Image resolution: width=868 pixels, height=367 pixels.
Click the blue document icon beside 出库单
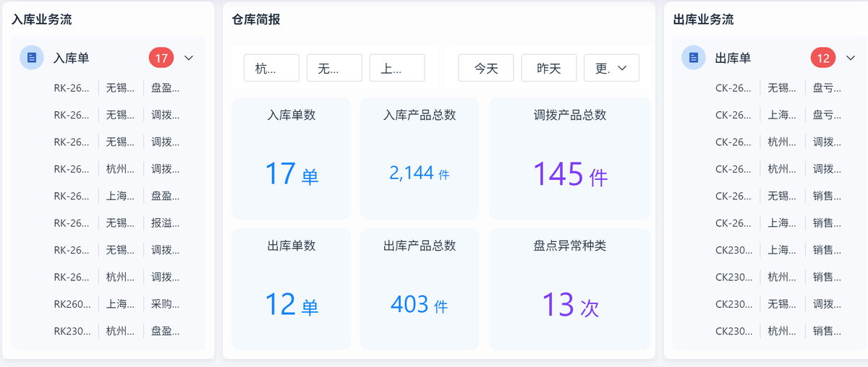click(x=694, y=58)
